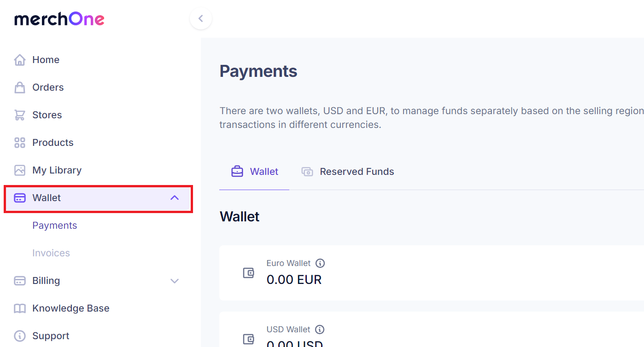Collapse the Wallet section chevron

[x=175, y=197]
